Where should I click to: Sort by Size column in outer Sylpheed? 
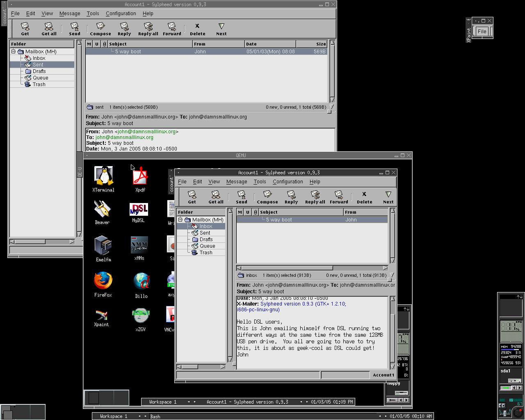click(x=312, y=44)
